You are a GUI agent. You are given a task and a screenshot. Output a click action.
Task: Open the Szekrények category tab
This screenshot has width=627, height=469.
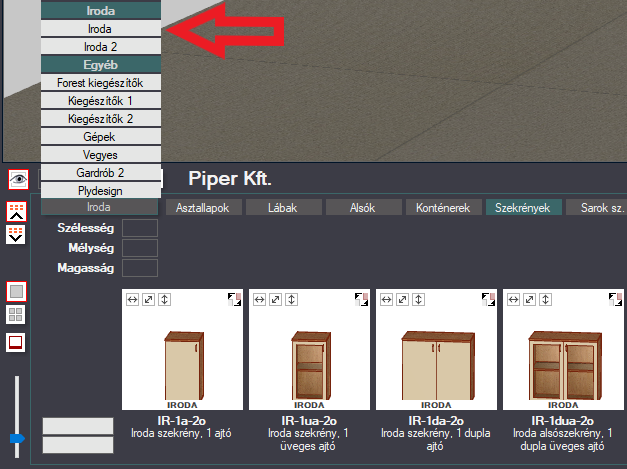coord(523,208)
